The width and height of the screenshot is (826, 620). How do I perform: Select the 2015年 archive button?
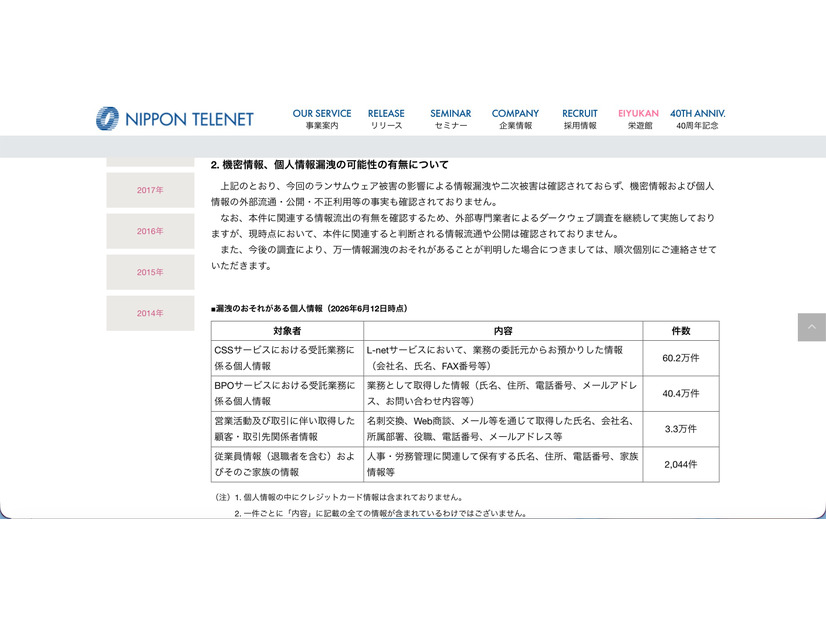[150, 272]
